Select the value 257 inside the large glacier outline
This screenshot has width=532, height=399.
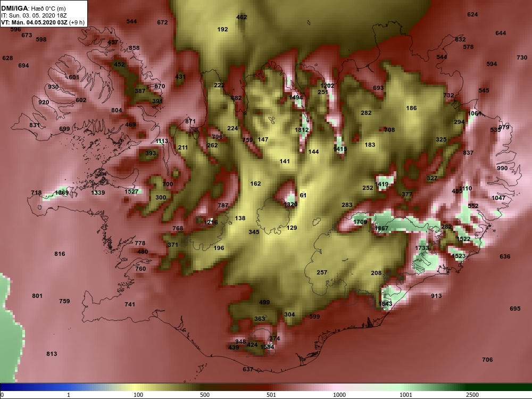pos(322,272)
